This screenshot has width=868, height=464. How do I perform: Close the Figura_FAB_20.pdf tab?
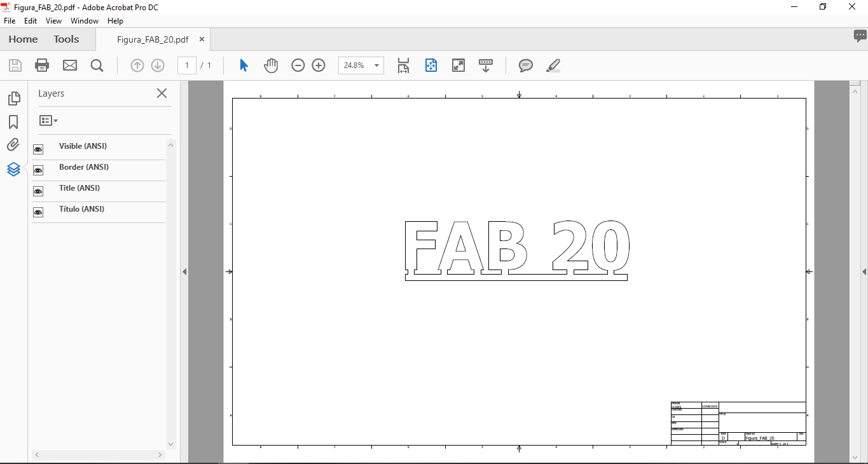click(202, 39)
